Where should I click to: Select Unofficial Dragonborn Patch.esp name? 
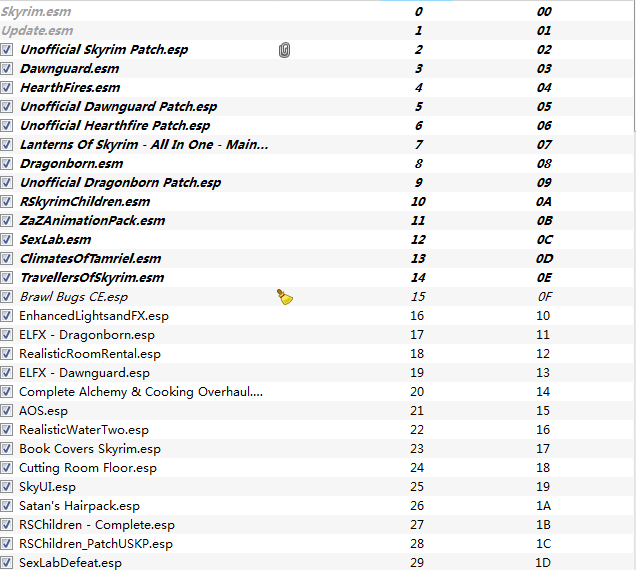coord(120,183)
